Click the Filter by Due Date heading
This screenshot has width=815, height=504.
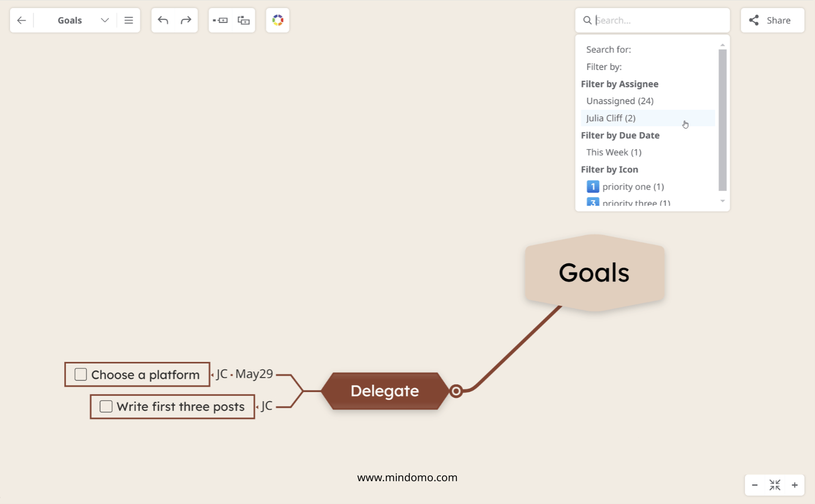(620, 135)
